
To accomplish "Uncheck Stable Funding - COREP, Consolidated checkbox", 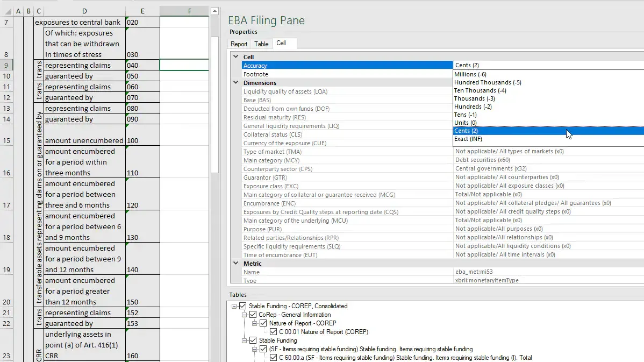I will point(243,306).
